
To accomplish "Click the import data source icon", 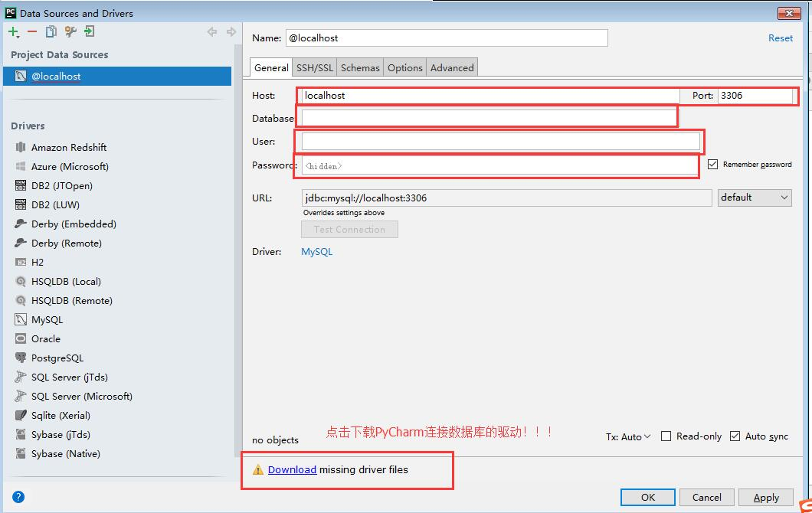I will tap(89, 32).
